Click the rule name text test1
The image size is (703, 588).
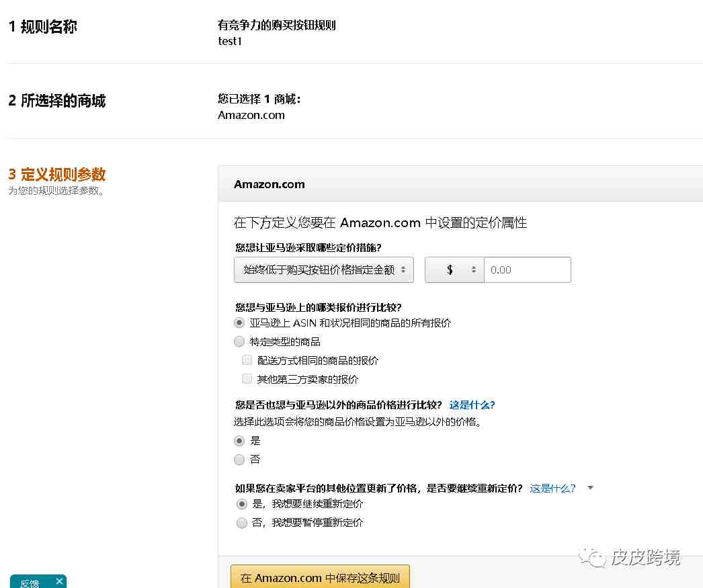coord(230,41)
